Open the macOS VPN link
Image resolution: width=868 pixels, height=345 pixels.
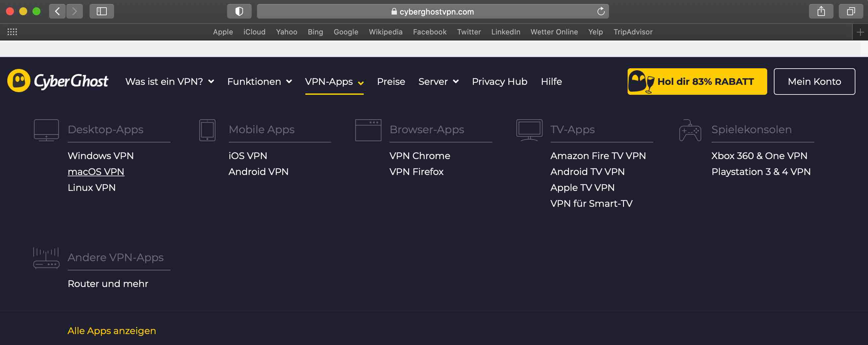point(96,171)
